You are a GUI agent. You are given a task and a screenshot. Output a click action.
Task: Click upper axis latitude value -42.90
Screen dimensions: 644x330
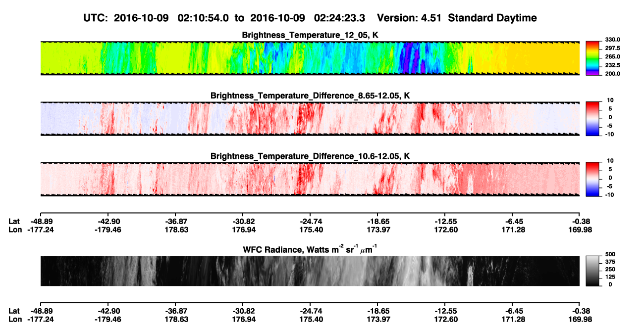pyautogui.click(x=108, y=221)
